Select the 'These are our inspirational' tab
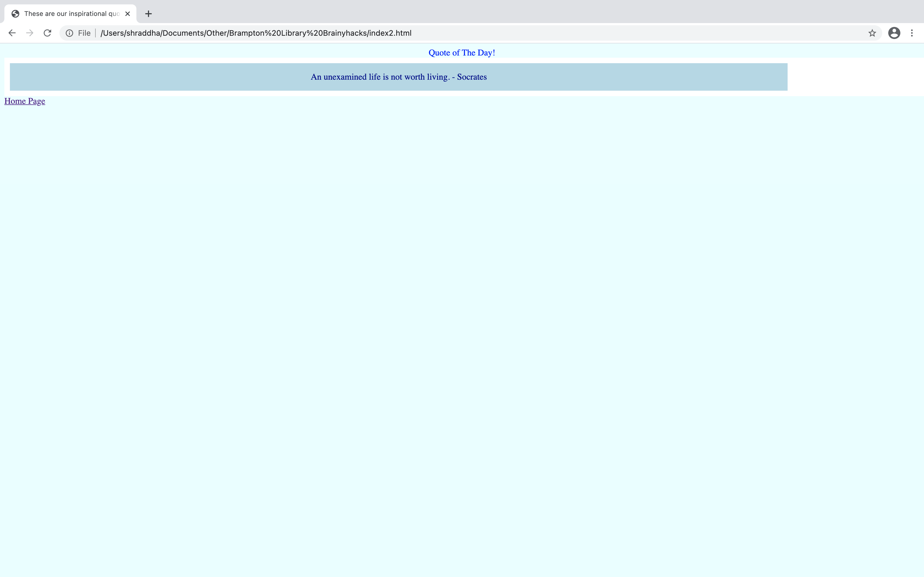Image resolution: width=924 pixels, height=577 pixels. 72,14
